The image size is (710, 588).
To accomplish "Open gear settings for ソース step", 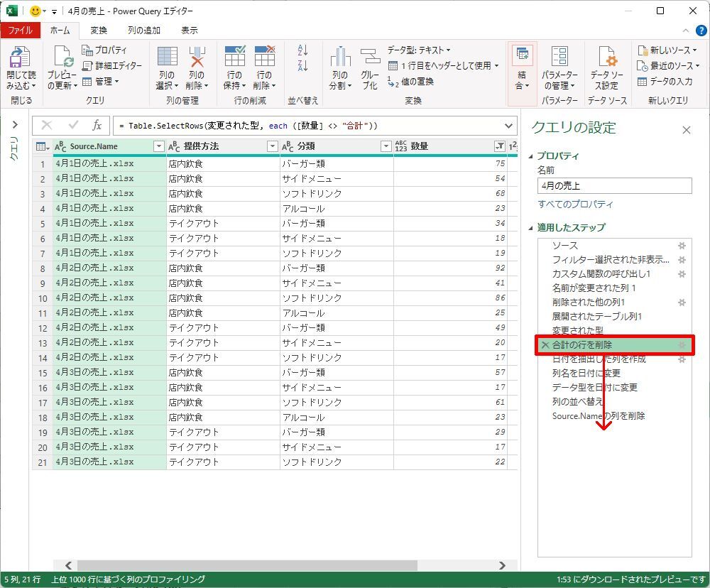I will [x=682, y=246].
